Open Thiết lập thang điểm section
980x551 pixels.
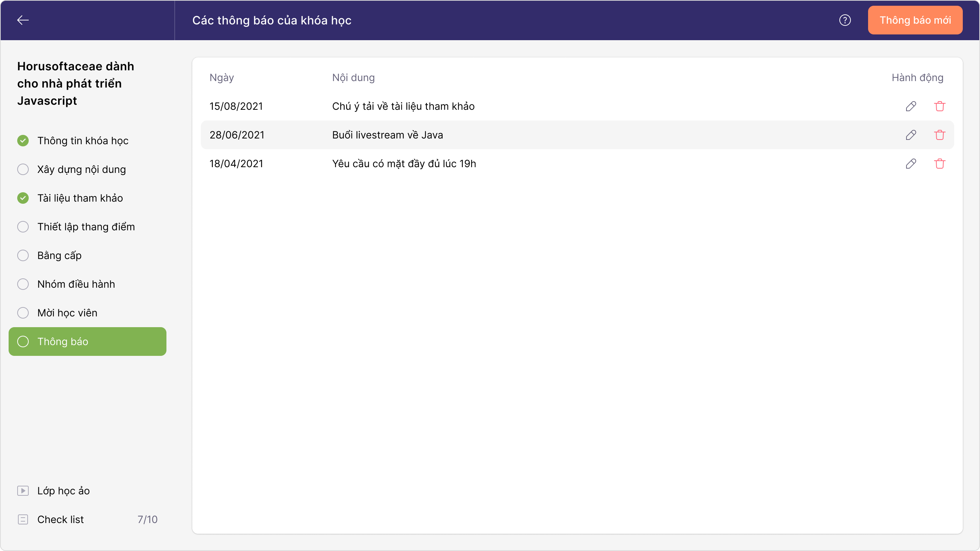click(x=86, y=227)
